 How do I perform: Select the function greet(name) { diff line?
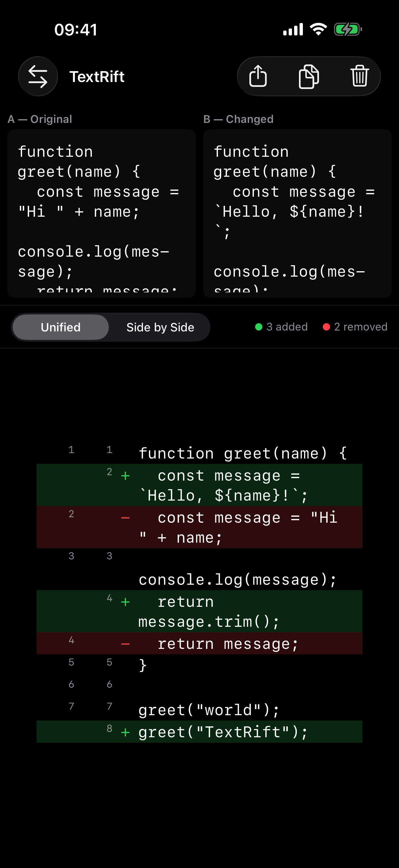point(199,453)
